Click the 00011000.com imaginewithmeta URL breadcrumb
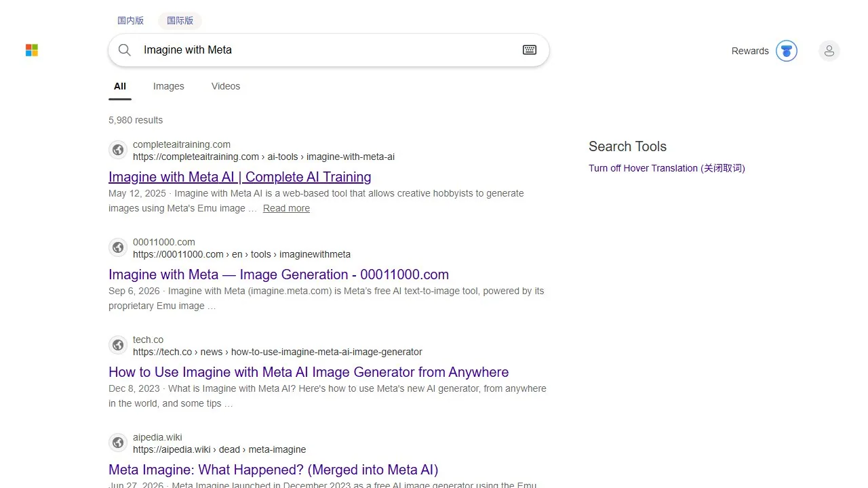The width and height of the screenshot is (868, 488). [241, 254]
